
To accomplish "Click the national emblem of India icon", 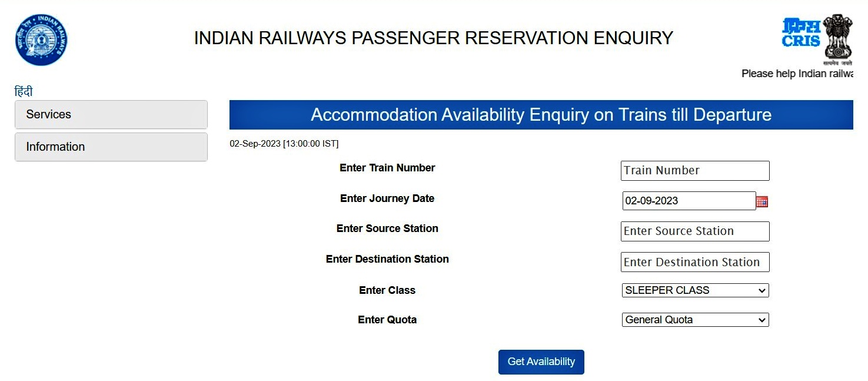I will point(838,37).
